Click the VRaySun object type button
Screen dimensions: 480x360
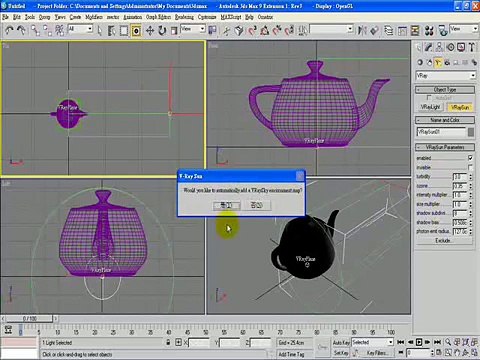tap(460, 107)
